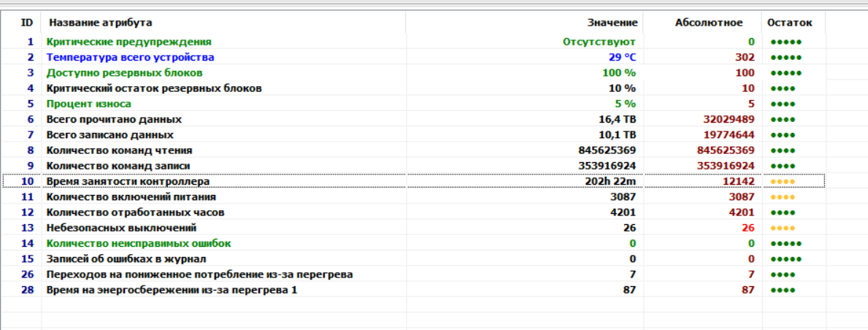This screenshot has height=330, width=868.
Task: Click green dots in row Температура всего устройства
Action: pos(786,58)
